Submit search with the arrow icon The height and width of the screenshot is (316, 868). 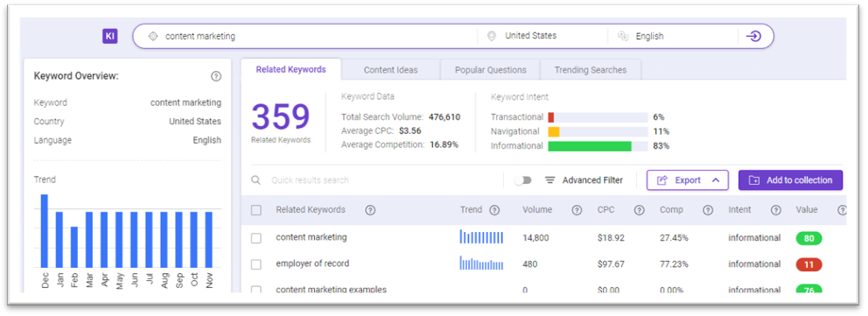click(752, 37)
